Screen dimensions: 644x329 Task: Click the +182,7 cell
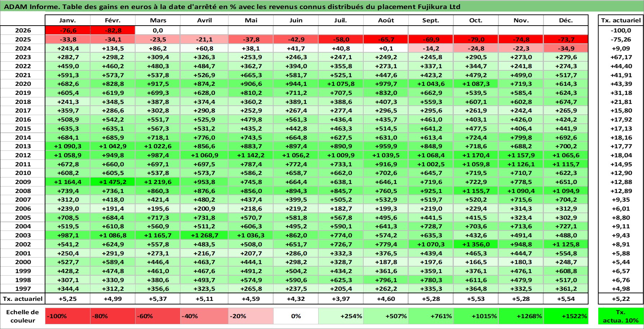(x=341, y=209)
